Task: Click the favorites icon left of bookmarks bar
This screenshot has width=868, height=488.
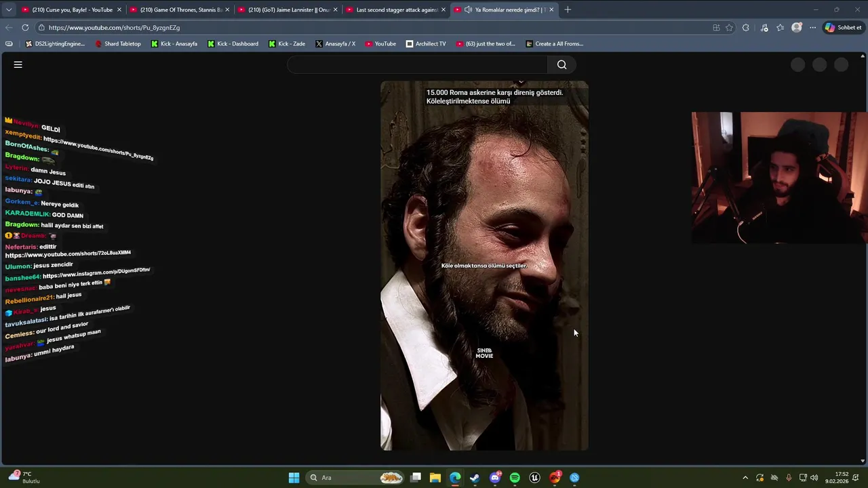Action: (9, 44)
